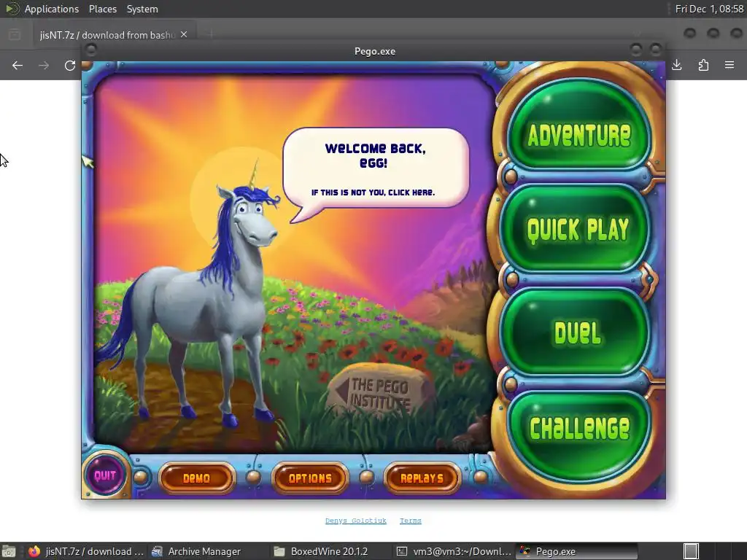The image size is (747, 560).
Task: Reload the browser page
Action: click(70, 65)
